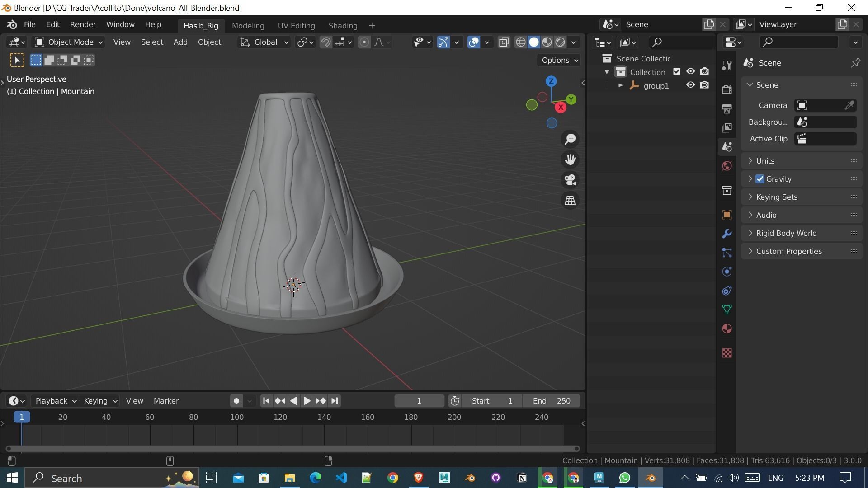The height and width of the screenshot is (488, 868).
Task: Toggle X-ray mode
Action: (504, 42)
